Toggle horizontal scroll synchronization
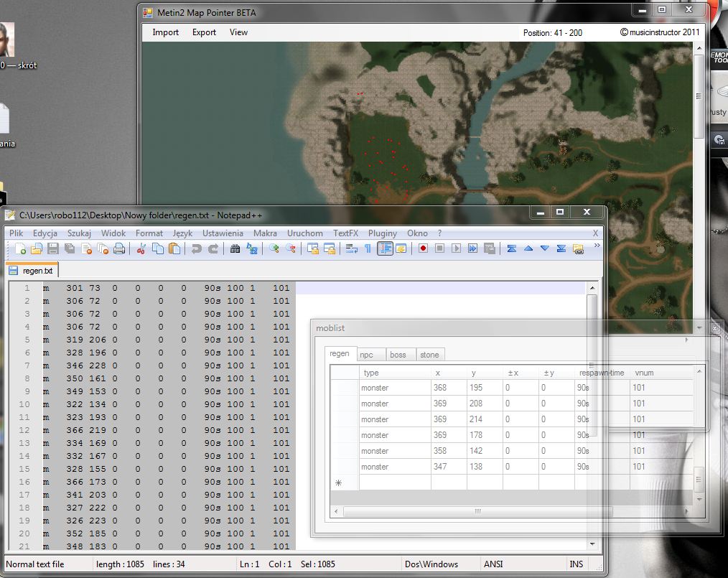The height and width of the screenshot is (578, 728). click(329, 249)
